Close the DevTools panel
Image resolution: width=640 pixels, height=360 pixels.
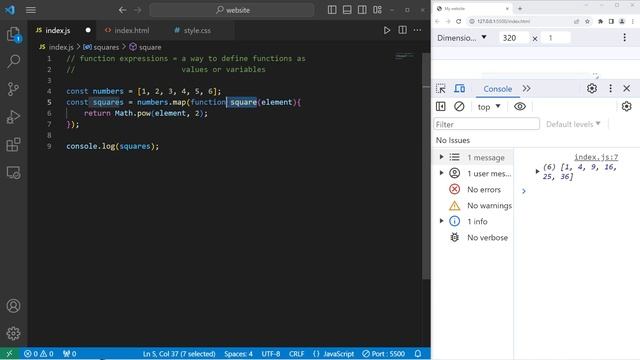627,89
